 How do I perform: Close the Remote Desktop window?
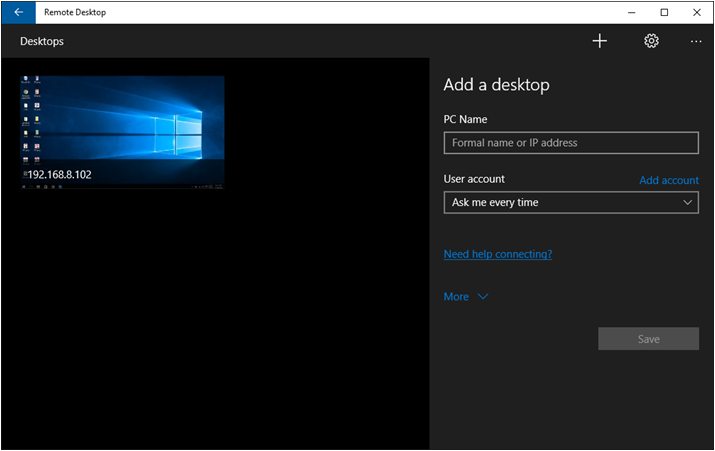click(697, 12)
